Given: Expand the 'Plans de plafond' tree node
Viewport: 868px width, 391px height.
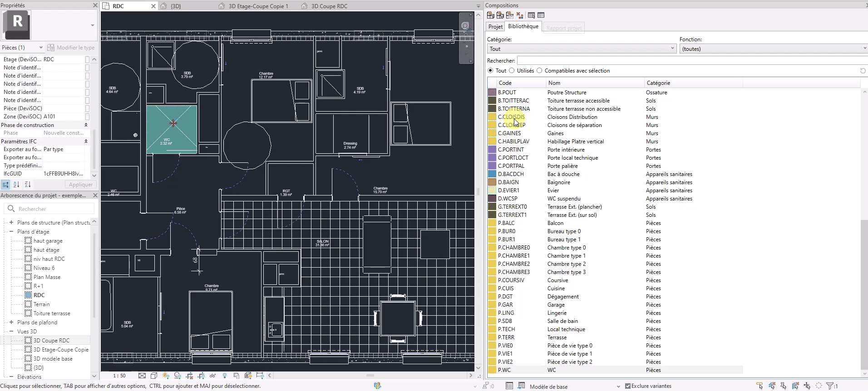Looking at the screenshot, I should (x=11, y=323).
